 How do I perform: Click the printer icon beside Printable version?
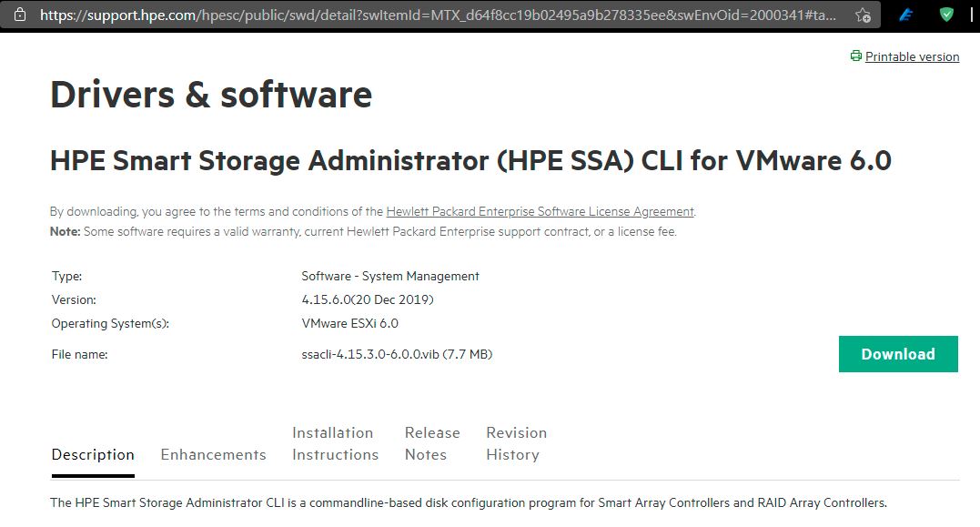point(855,56)
